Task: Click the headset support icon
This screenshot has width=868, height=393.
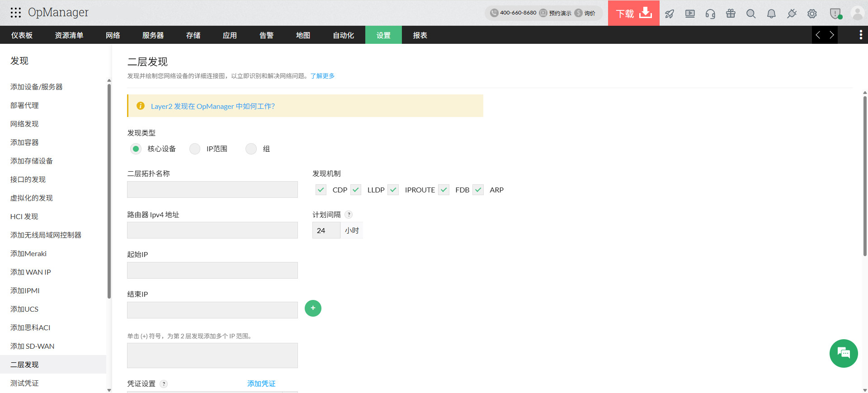Action: [x=710, y=14]
